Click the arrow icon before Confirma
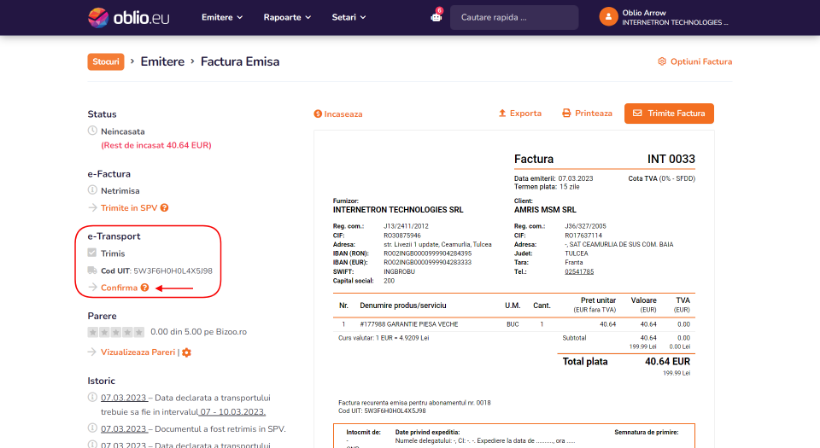 tap(92, 288)
